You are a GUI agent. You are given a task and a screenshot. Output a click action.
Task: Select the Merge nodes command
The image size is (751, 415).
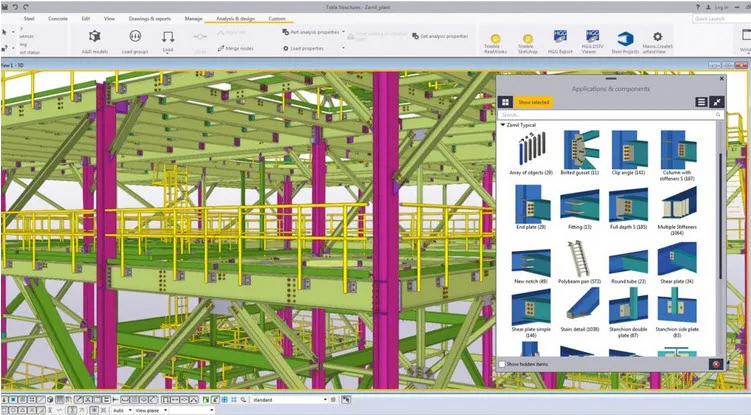coord(236,48)
